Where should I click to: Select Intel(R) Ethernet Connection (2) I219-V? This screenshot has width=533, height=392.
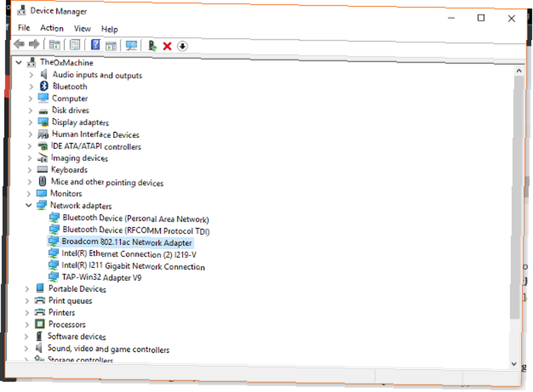pos(129,254)
